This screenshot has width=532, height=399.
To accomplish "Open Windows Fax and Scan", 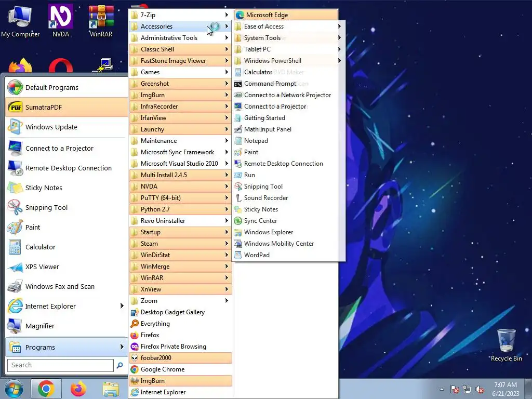I will tap(66, 286).
